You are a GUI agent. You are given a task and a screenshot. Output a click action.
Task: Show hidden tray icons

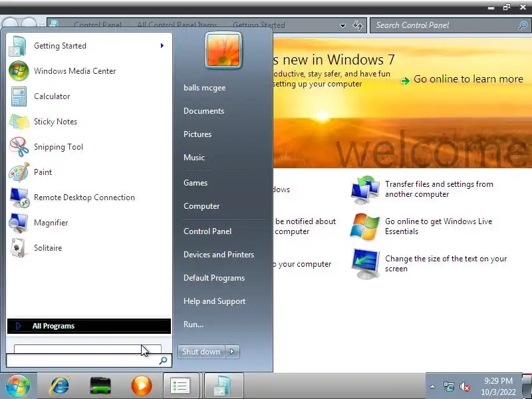(x=433, y=386)
